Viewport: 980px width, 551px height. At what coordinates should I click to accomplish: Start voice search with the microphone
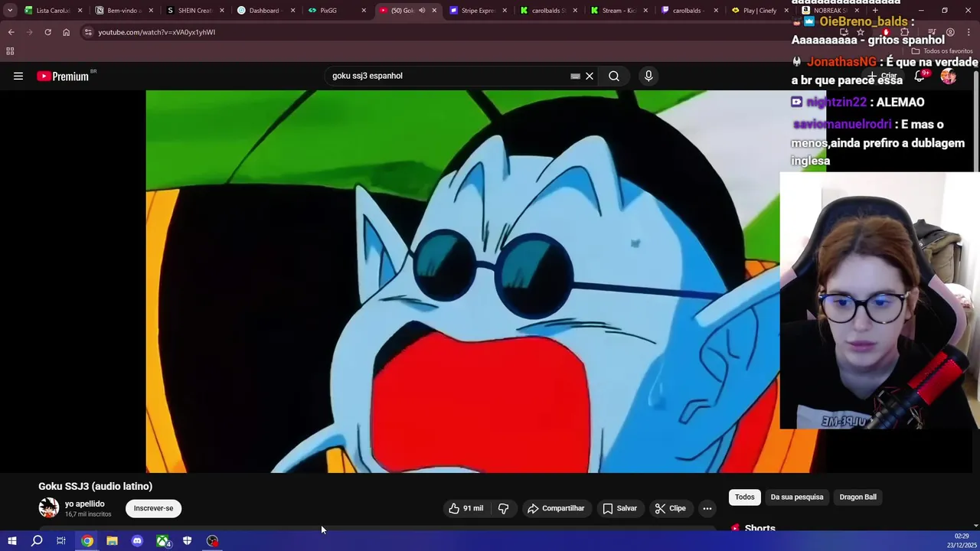(648, 76)
